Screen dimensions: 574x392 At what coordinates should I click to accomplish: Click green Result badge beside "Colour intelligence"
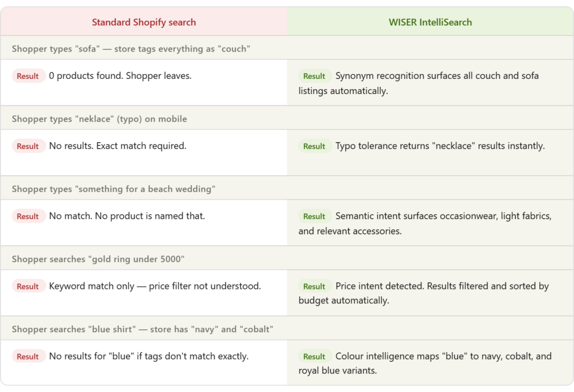point(314,356)
